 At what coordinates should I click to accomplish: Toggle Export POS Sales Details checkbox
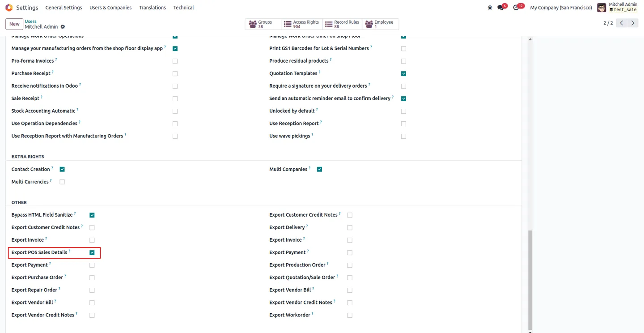coord(92,253)
